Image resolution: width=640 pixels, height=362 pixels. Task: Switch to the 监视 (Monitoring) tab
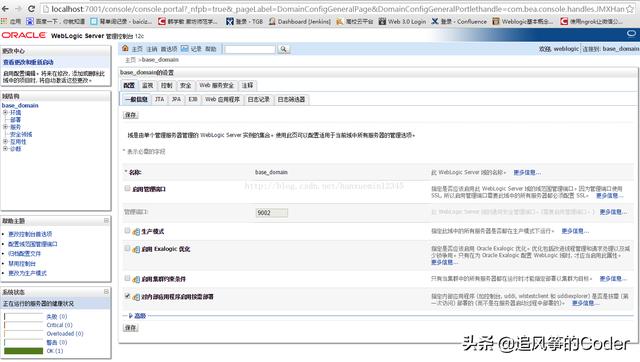[x=147, y=85]
